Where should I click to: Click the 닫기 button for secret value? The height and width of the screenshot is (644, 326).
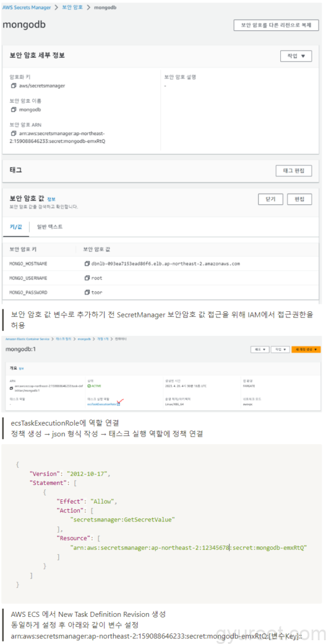pyautogui.click(x=270, y=199)
